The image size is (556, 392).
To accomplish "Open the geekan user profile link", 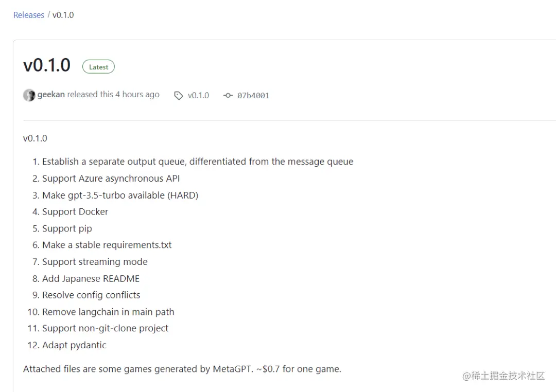I will click(51, 95).
